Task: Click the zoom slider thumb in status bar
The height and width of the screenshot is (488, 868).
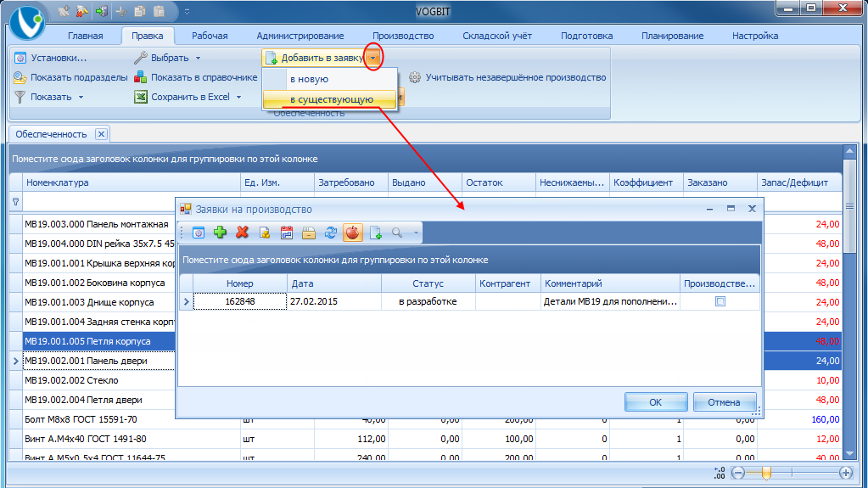Action: point(766,473)
